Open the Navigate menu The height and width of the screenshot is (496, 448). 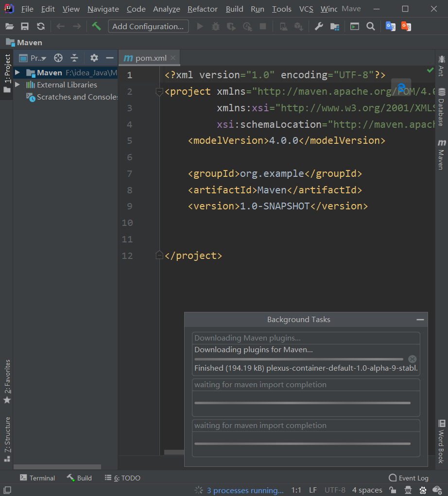[103, 9]
